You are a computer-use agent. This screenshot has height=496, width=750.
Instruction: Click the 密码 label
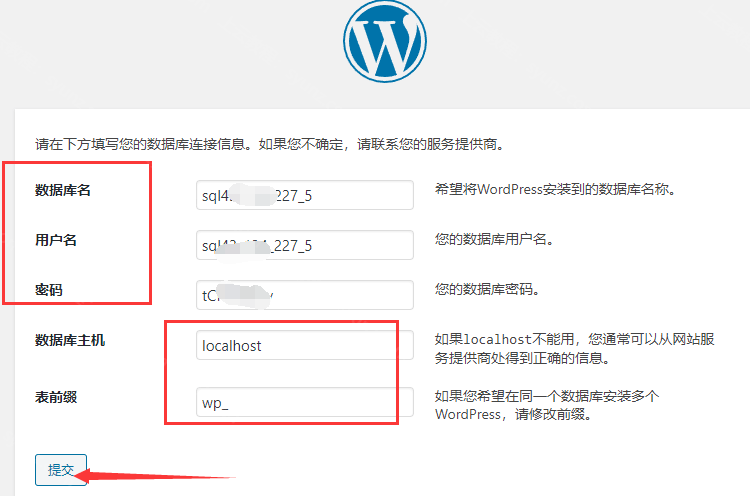pyautogui.click(x=49, y=290)
